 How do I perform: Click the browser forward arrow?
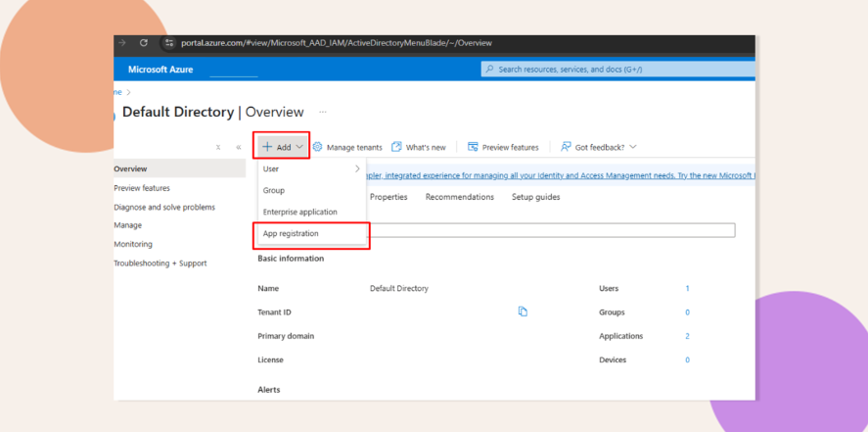[x=122, y=43]
